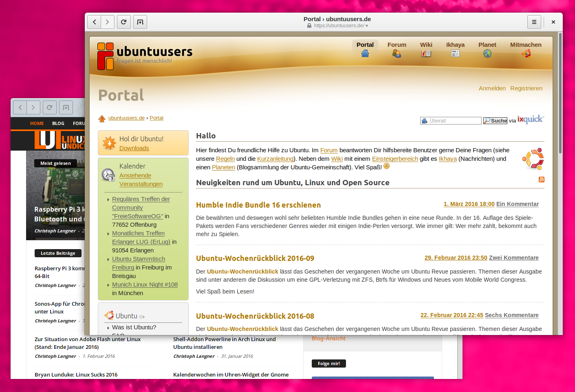Click the Ubuntu logo beside the Hallo text
The height and width of the screenshot is (392, 575).
pyautogui.click(x=533, y=158)
